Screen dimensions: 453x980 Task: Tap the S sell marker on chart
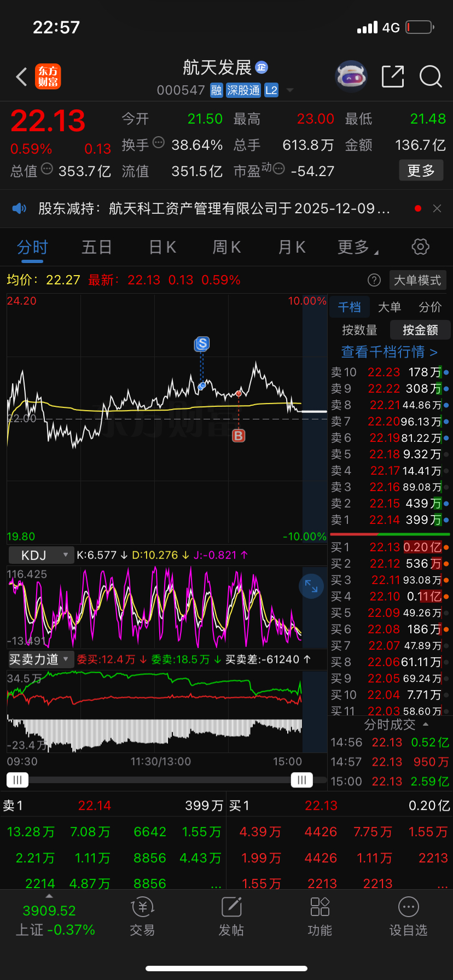tap(202, 344)
